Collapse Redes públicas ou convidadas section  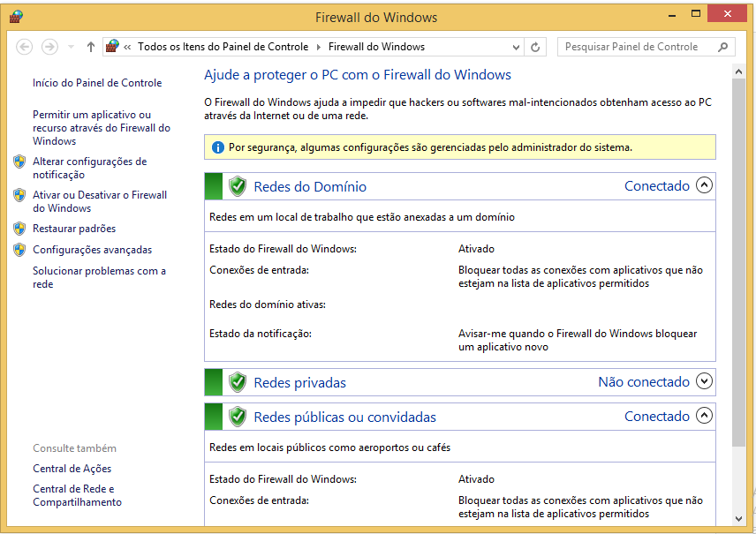[705, 416]
